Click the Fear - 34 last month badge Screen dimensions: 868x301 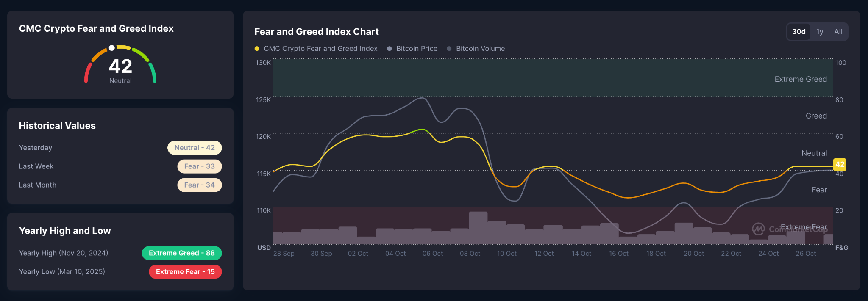199,185
